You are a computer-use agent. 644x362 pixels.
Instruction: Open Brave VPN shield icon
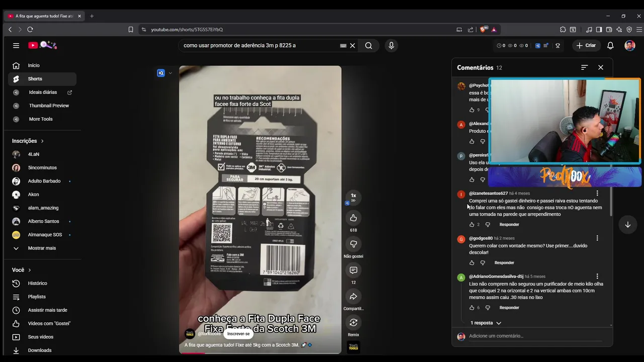629,30
